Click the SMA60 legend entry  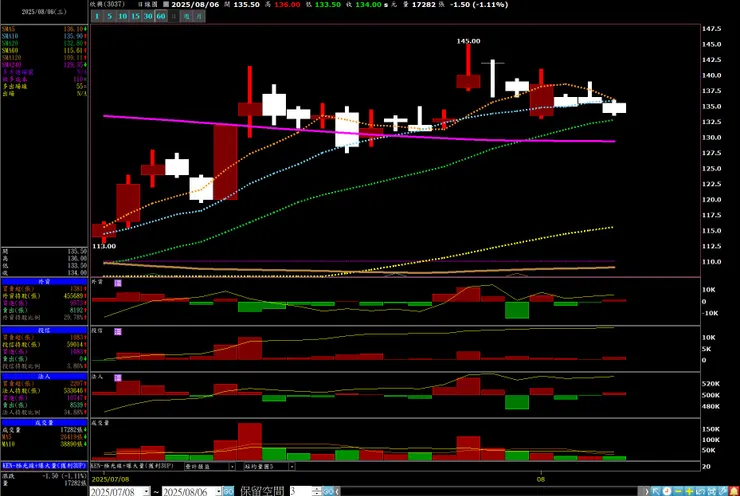[x=44, y=50]
